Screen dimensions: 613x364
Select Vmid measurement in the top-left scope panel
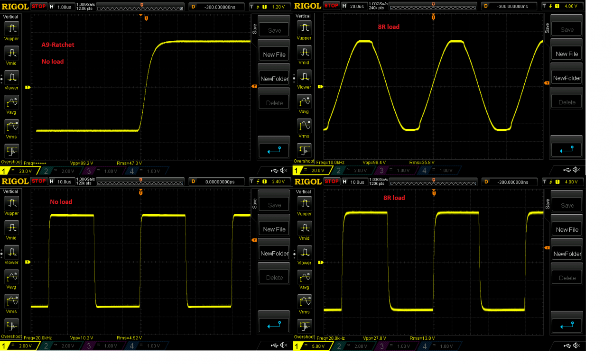pyautogui.click(x=10, y=52)
